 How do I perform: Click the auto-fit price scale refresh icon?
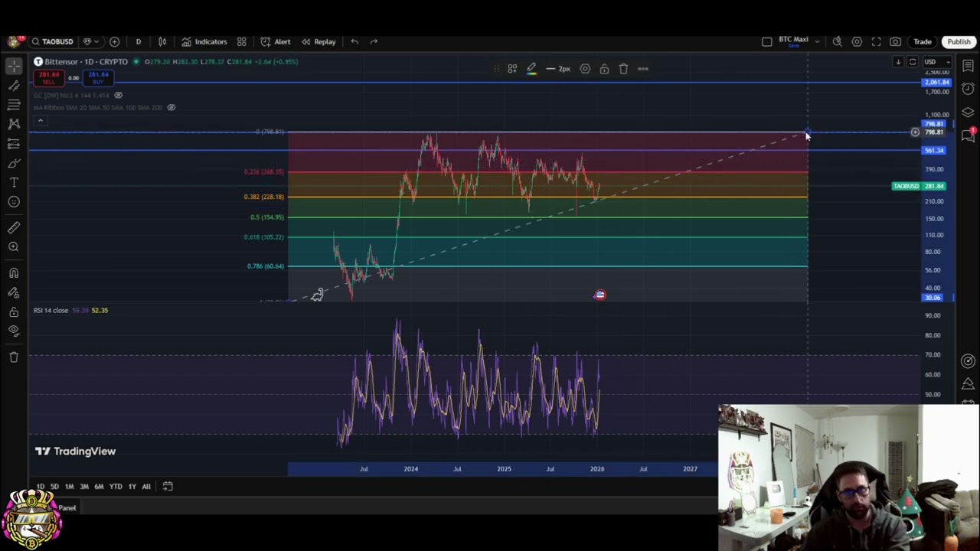pyautogui.click(x=913, y=62)
